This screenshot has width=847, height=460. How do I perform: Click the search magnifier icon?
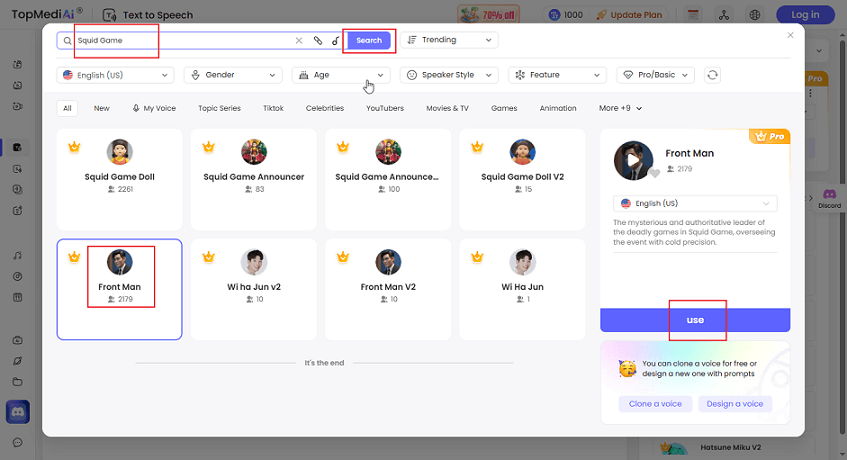click(67, 40)
